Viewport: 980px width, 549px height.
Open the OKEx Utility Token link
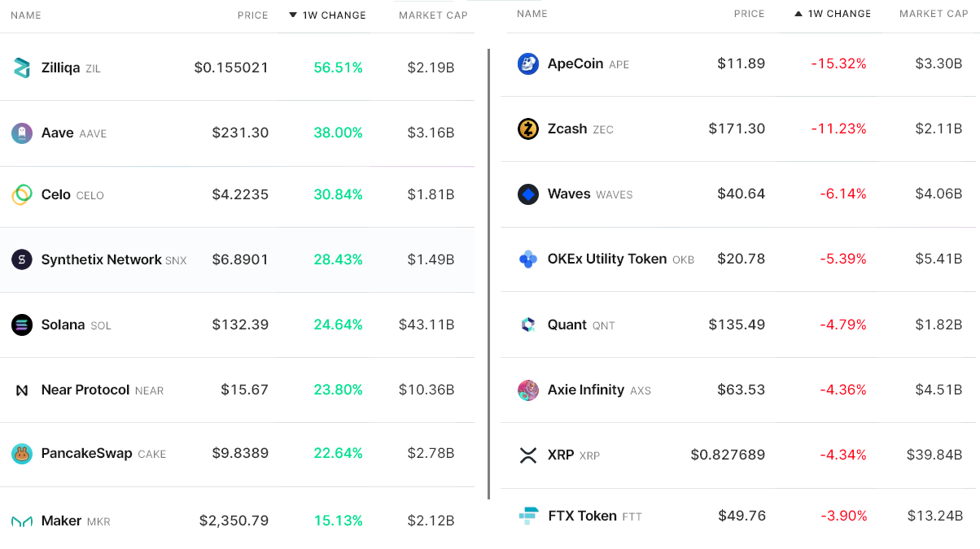click(x=607, y=259)
